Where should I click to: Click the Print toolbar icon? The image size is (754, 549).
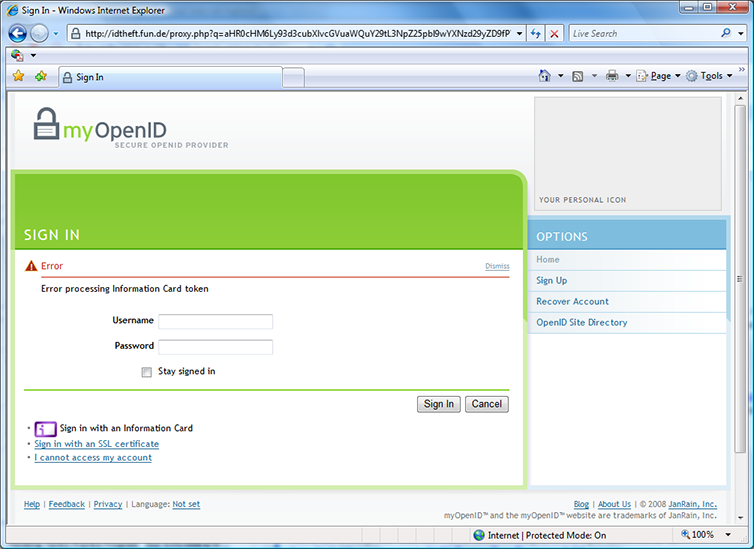[612, 76]
